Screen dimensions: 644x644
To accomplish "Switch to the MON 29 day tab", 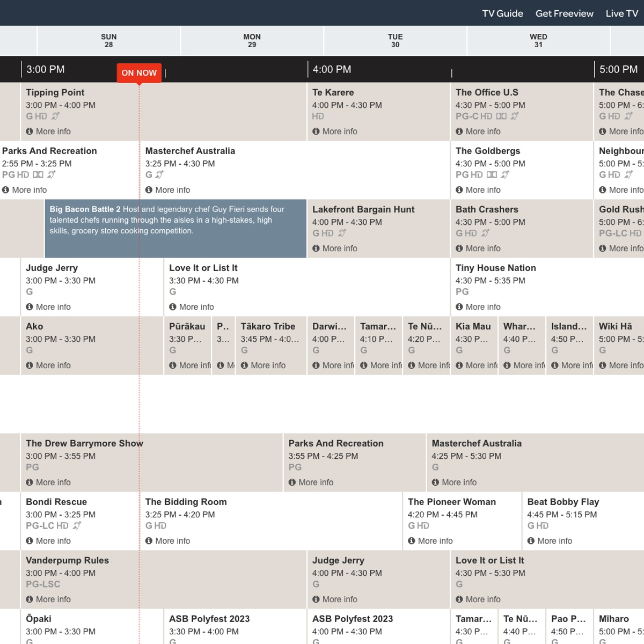I will coord(252,41).
